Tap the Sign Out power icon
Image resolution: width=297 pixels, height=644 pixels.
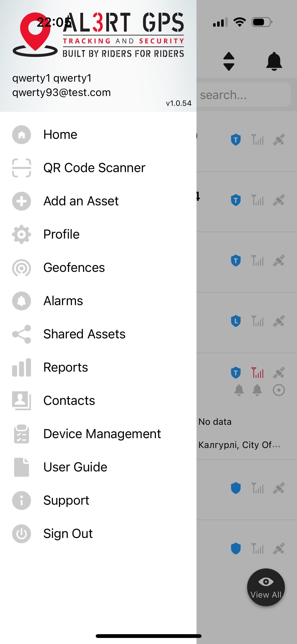click(21, 534)
